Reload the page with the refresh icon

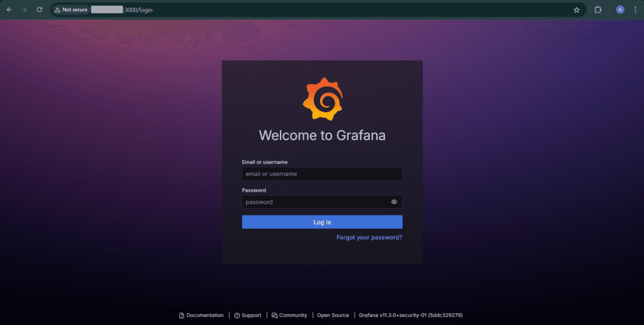point(40,10)
